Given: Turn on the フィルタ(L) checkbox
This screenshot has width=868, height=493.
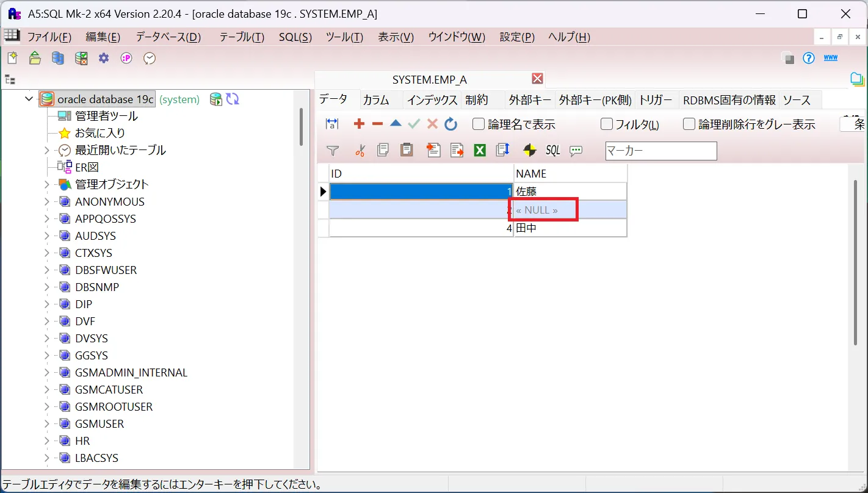Looking at the screenshot, I should coord(606,124).
